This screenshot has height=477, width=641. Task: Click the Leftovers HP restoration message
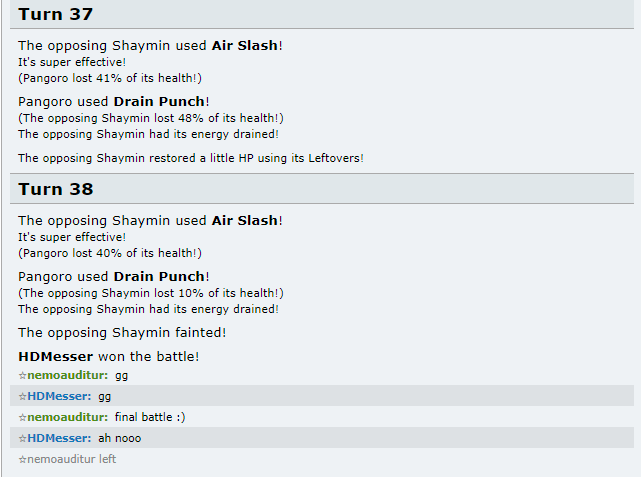click(x=191, y=158)
